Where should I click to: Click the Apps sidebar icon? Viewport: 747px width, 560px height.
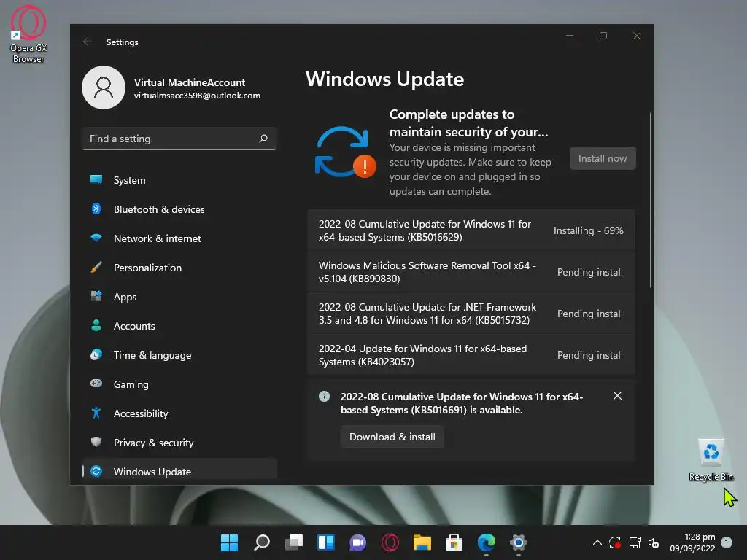click(96, 296)
